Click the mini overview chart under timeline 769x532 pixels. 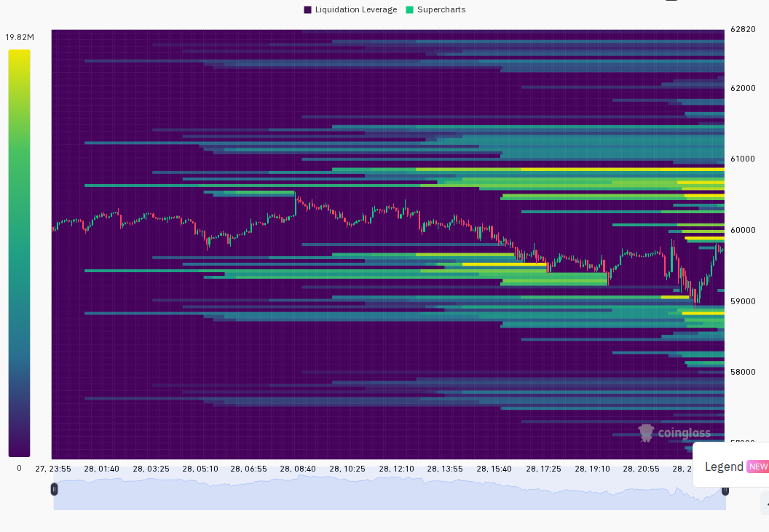[x=390, y=493]
